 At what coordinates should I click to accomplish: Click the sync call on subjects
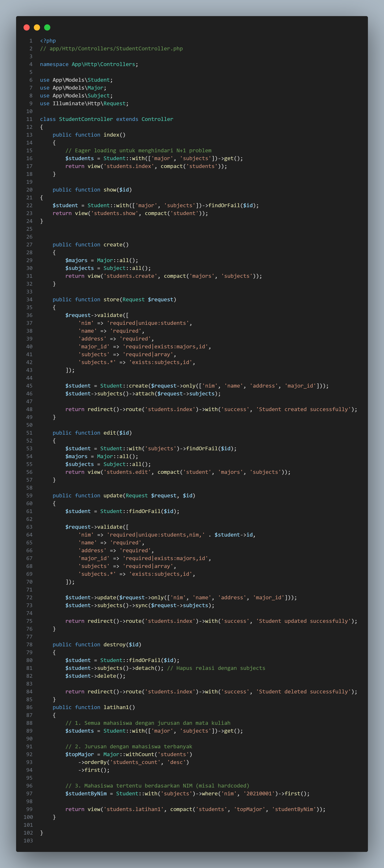[141, 605]
